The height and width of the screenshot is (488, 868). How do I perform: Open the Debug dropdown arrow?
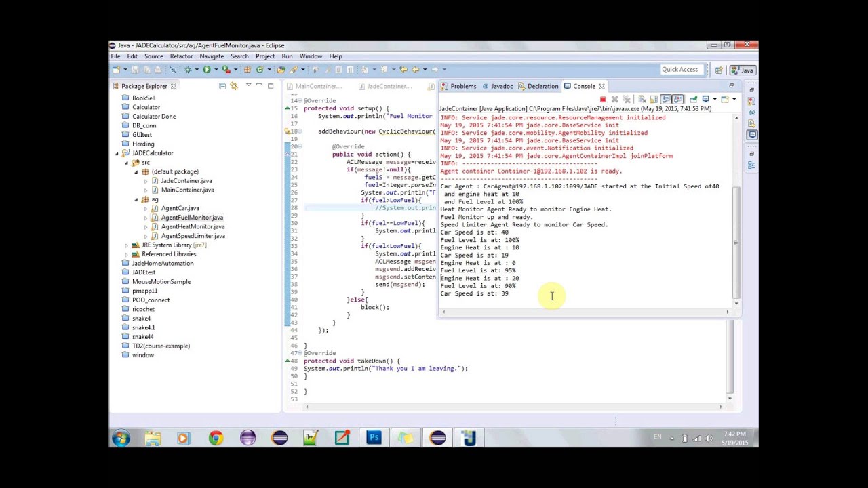coord(197,69)
